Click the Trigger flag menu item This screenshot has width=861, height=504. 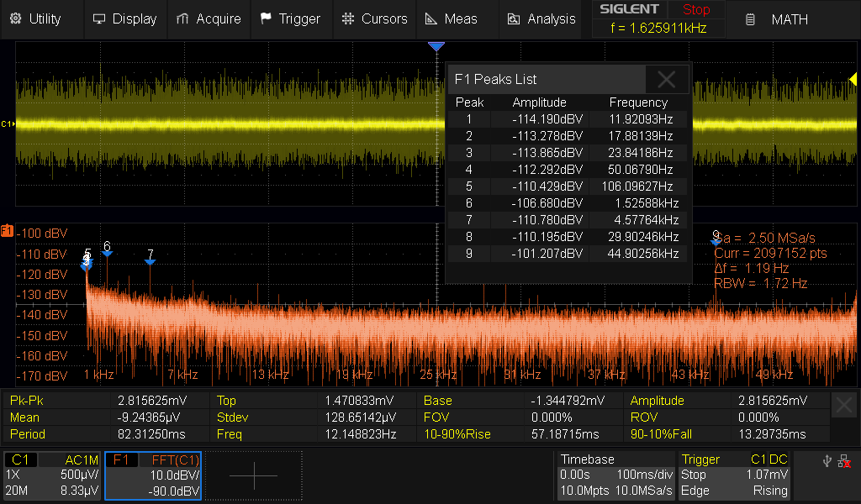pos(290,18)
